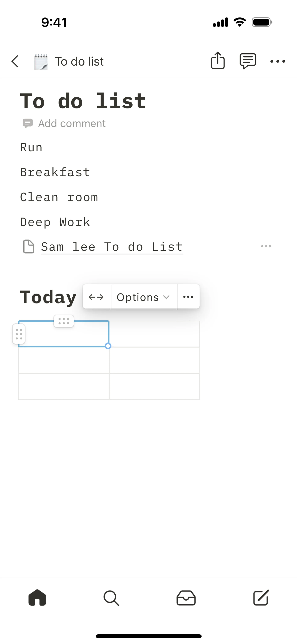Create a new page with compose icon

click(x=261, y=598)
